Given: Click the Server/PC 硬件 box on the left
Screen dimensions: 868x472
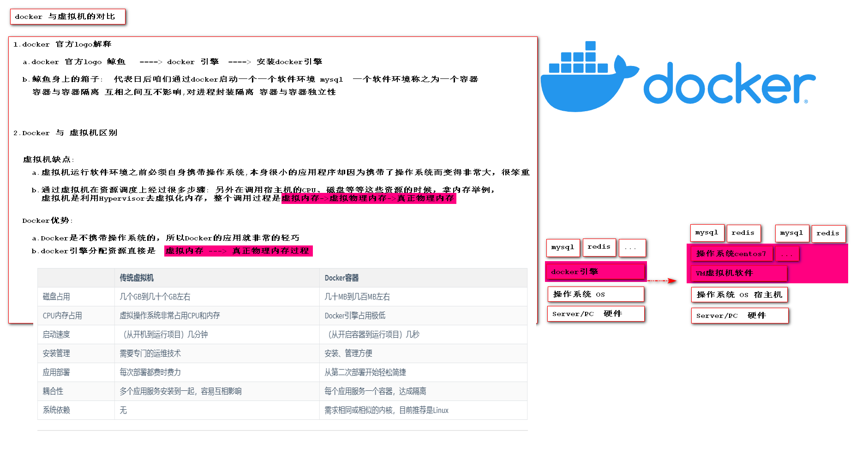Looking at the screenshot, I should 595,314.
